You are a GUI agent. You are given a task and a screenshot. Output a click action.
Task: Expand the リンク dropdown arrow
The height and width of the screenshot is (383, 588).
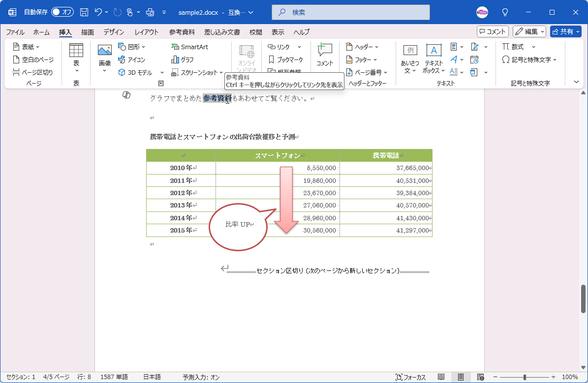click(299, 47)
